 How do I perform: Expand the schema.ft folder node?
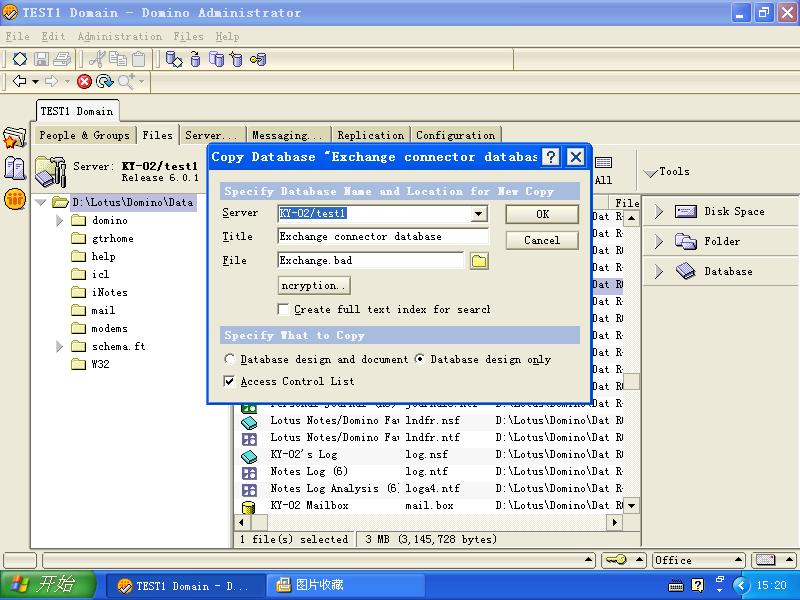pyautogui.click(x=59, y=346)
